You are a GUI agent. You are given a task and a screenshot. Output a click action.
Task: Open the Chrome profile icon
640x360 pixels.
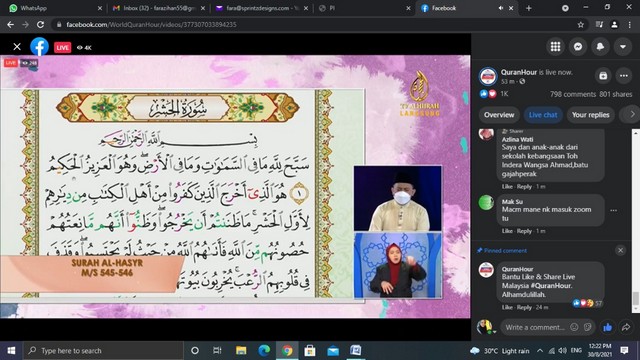click(x=614, y=24)
